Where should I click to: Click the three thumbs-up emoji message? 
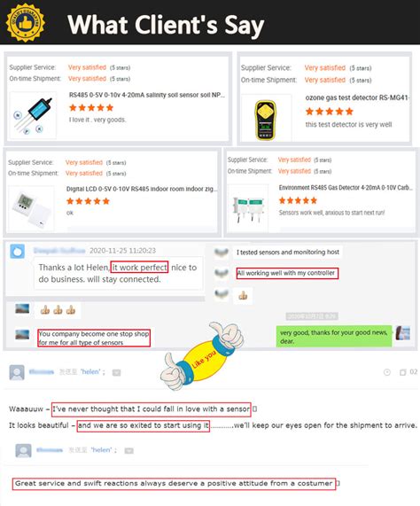point(58,310)
